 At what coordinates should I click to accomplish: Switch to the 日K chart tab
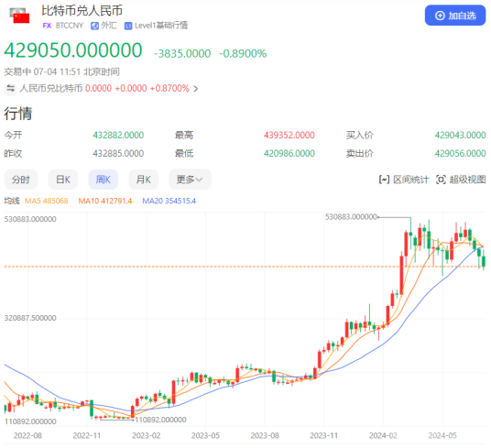[63, 180]
